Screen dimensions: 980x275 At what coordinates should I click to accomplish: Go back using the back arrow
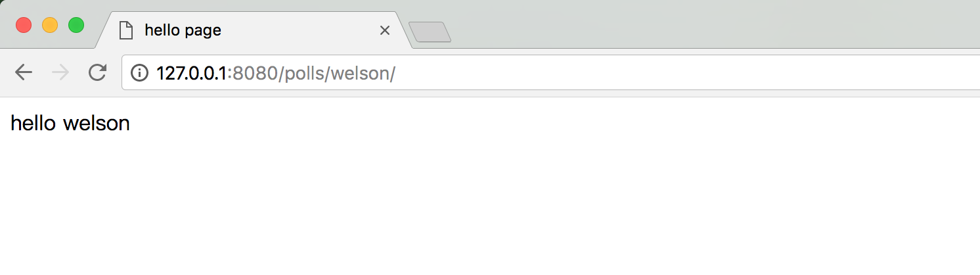[x=24, y=72]
